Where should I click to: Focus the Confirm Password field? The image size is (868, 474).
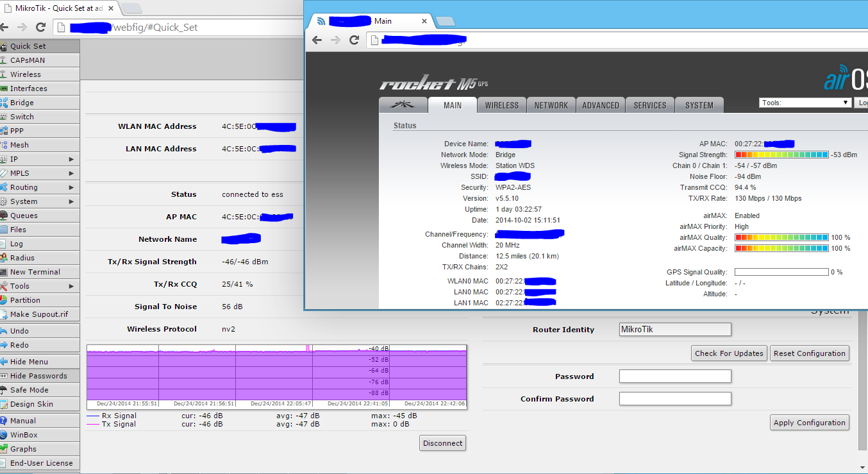point(675,398)
